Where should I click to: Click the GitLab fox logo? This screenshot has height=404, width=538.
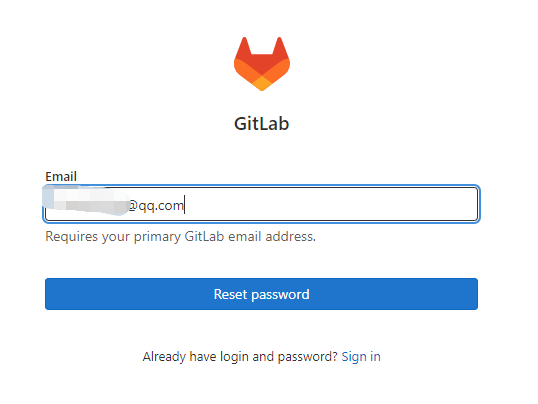(262, 64)
